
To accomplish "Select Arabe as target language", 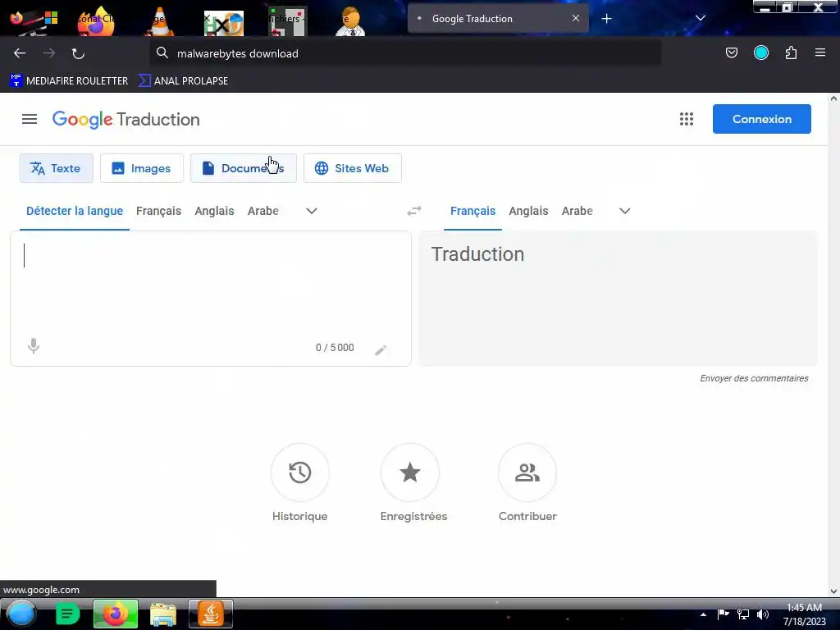I will click(577, 211).
